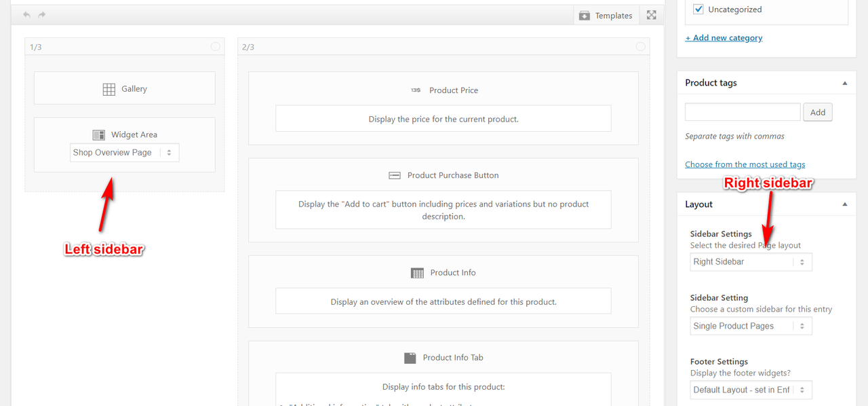Collapse the Product tags panel
The height and width of the screenshot is (406, 868).
coord(845,83)
